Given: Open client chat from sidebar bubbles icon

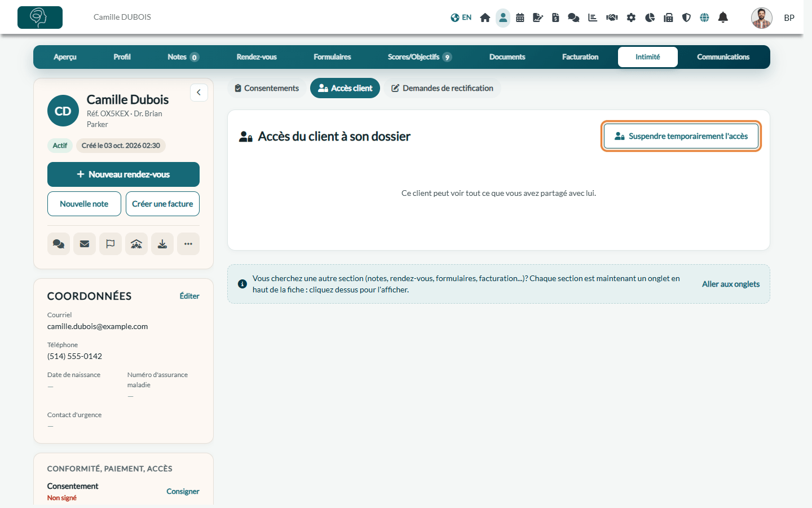Looking at the screenshot, I should click(59, 244).
